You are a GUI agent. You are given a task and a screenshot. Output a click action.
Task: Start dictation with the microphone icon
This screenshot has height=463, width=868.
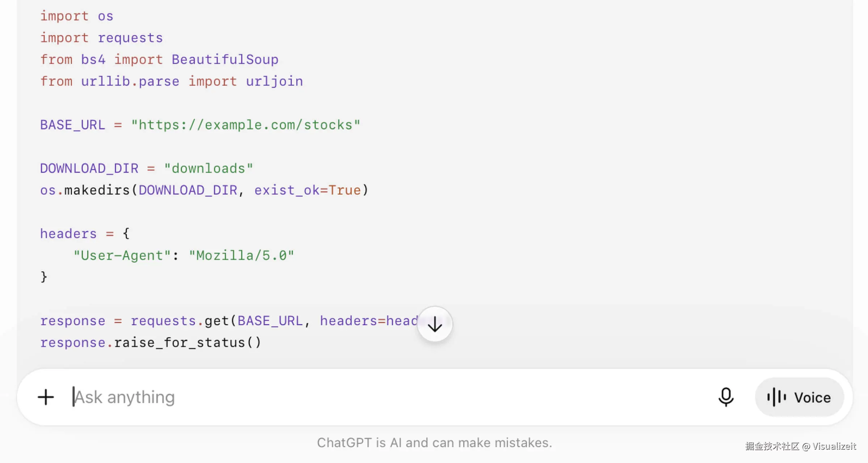726,397
